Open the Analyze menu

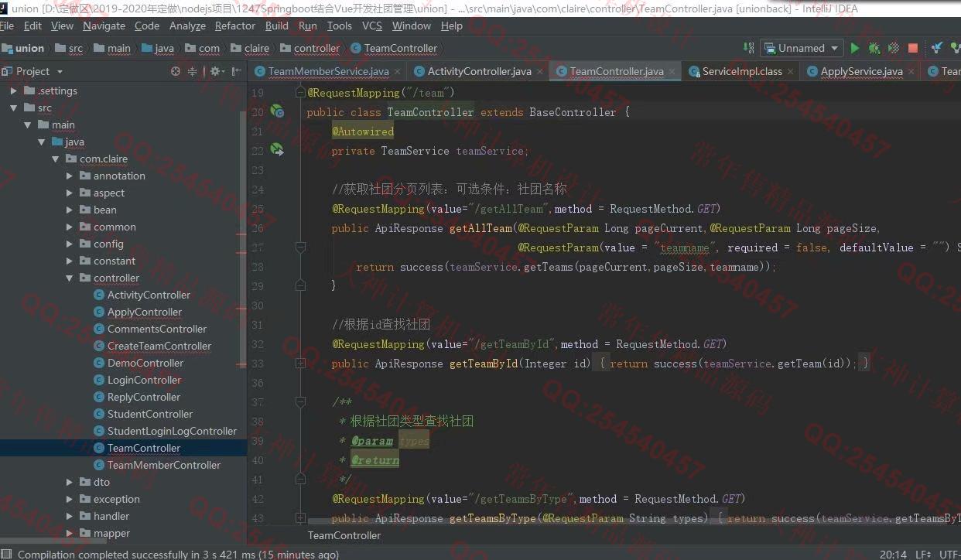187,26
